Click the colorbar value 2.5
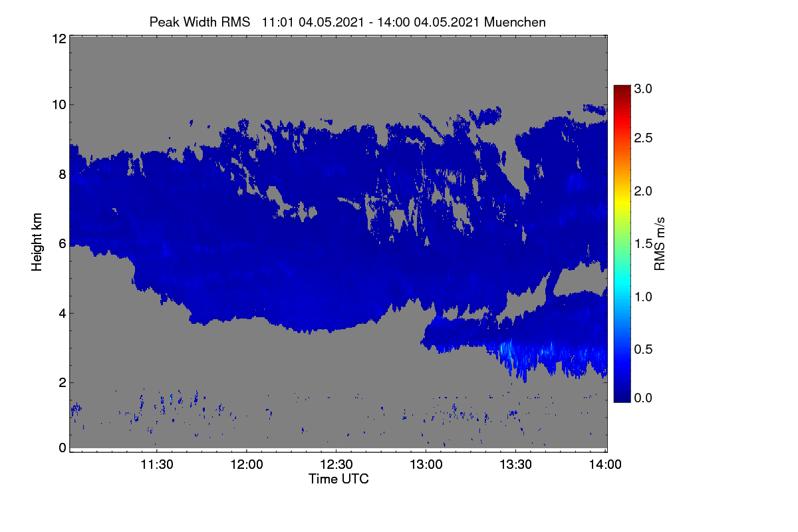798x532 pixels. pyautogui.click(x=643, y=138)
